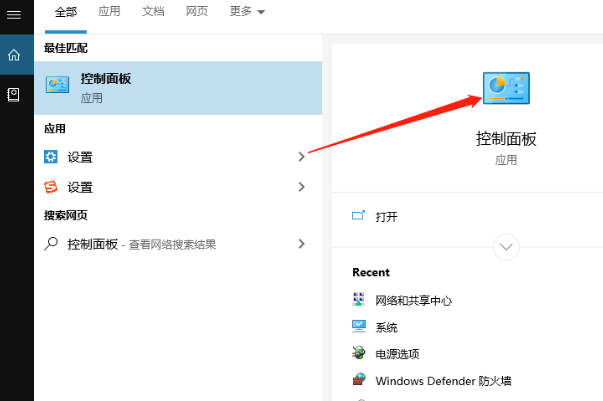Open the notebook icon in sidebar
This screenshot has width=603, height=401.
(13, 95)
